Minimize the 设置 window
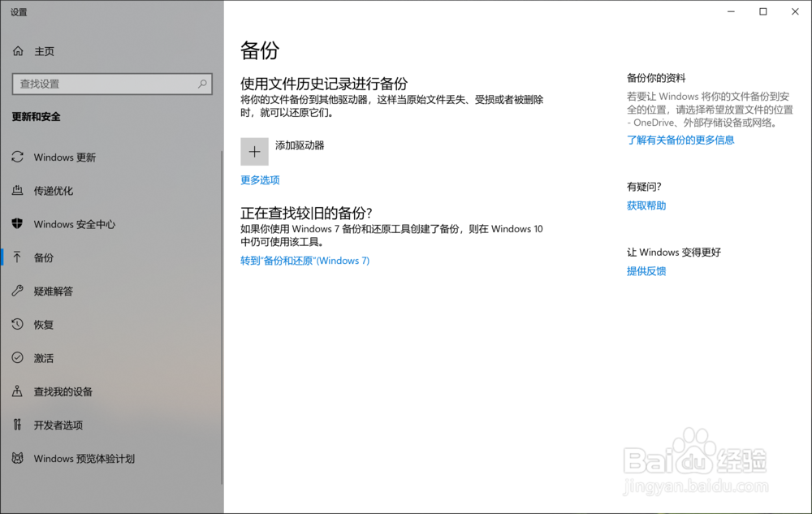812x514 pixels. pyautogui.click(x=731, y=11)
